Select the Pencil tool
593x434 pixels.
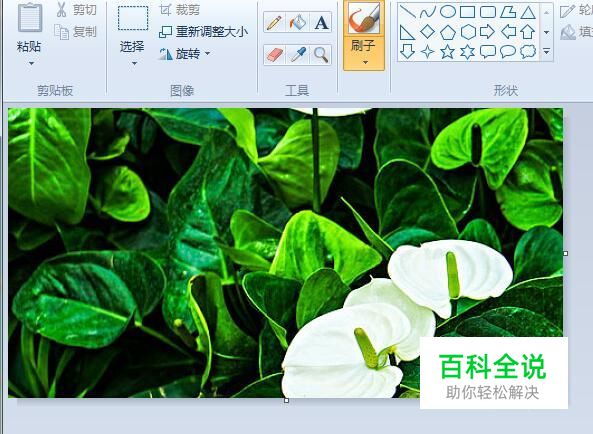(x=274, y=22)
